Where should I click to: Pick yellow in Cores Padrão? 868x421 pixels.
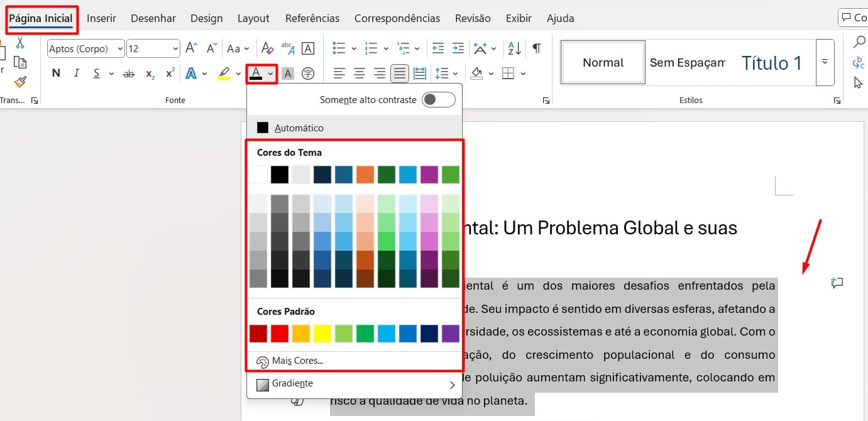click(322, 333)
